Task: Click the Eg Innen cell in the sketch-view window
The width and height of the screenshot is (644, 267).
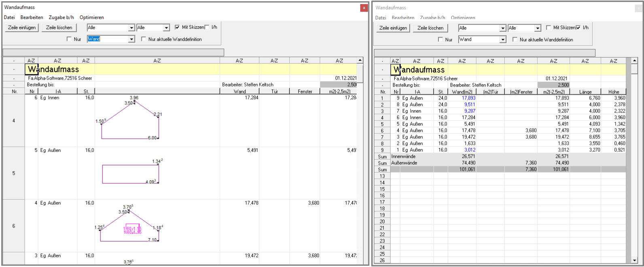Action: pos(50,97)
